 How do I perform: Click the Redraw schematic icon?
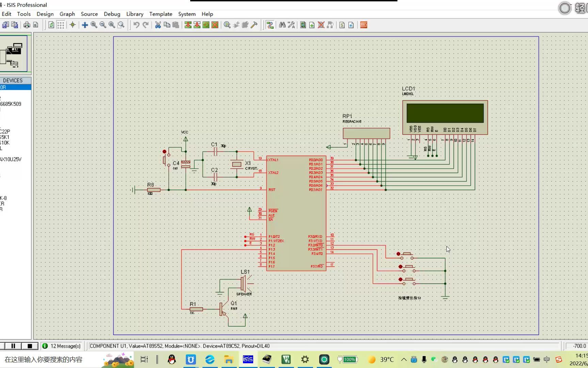click(x=51, y=25)
